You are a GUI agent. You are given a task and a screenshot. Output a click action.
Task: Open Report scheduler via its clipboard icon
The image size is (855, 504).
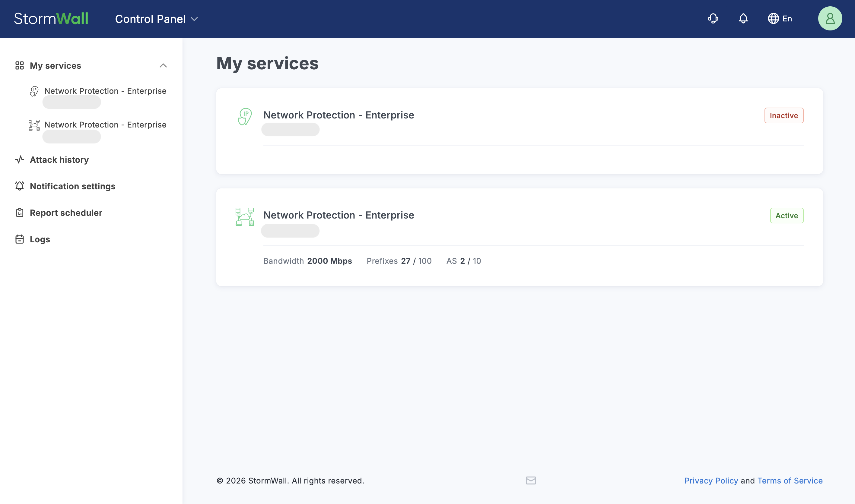[x=19, y=213]
